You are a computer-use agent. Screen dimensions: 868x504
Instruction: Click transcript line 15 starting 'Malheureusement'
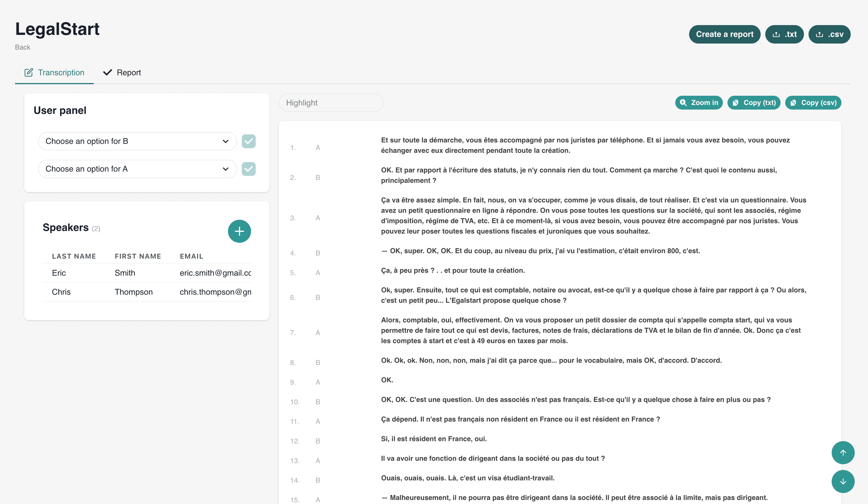575,497
